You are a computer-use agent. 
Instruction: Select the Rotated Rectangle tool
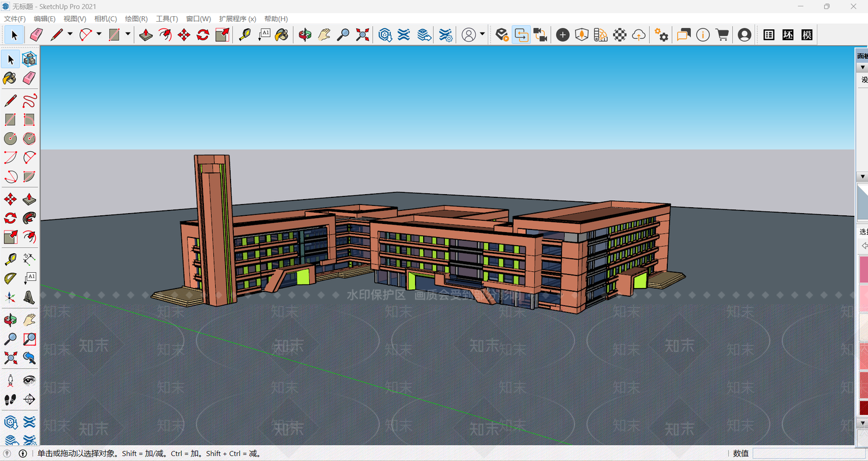[x=29, y=119]
